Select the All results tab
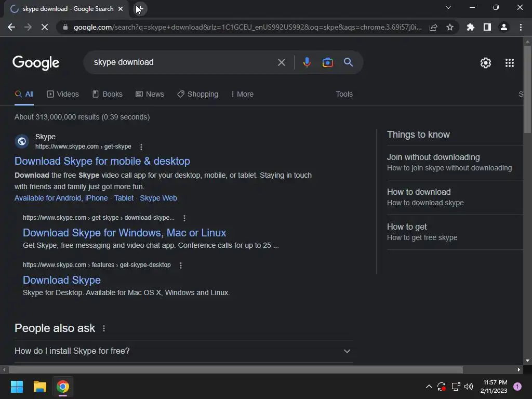This screenshot has width=532, height=399. 24,95
